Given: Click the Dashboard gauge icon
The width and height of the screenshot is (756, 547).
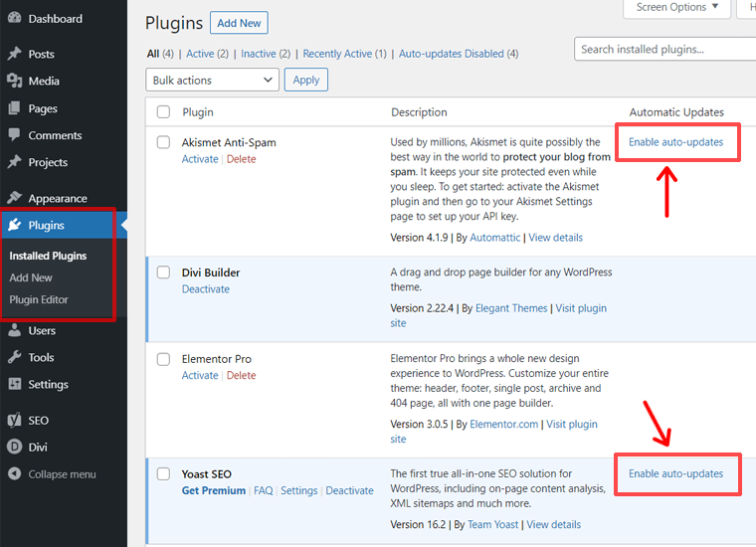Looking at the screenshot, I should point(14,19).
